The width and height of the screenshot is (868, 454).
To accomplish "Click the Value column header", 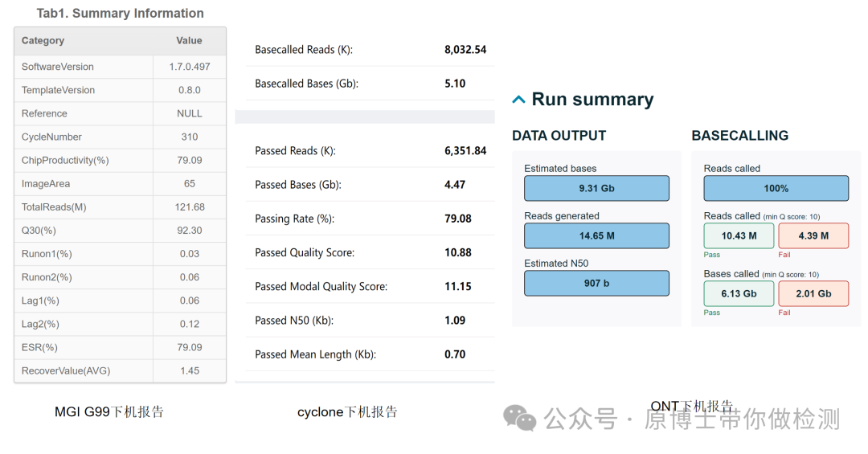I will coord(190,41).
